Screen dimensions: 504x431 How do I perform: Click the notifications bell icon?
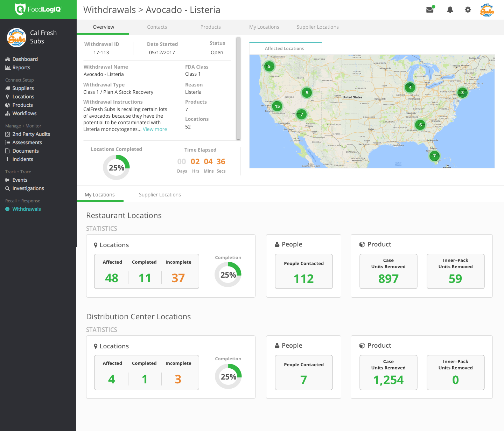pyautogui.click(x=450, y=10)
